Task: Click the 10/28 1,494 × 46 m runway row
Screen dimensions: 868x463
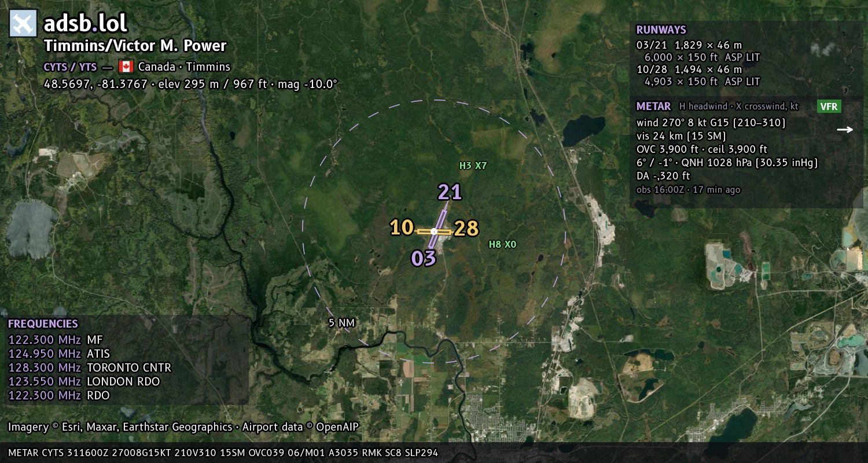Action: pyautogui.click(x=689, y=69)
